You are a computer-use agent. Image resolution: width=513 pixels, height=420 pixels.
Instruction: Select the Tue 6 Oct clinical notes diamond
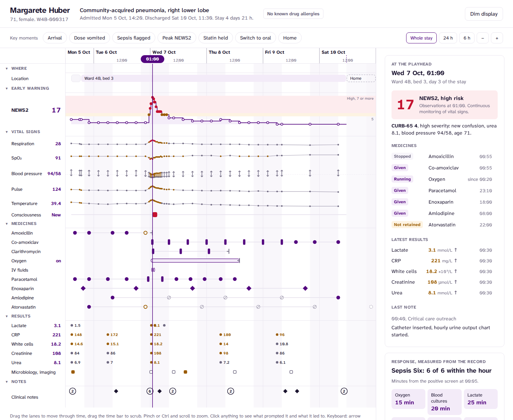click(x=116, y=391)
